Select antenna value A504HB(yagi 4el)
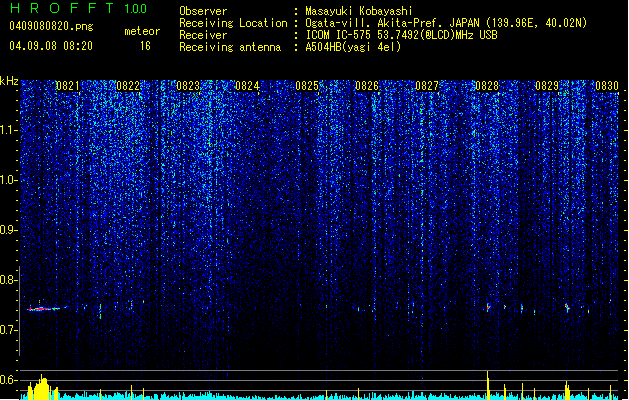This screenshot has width=629, height=400. 353,47
